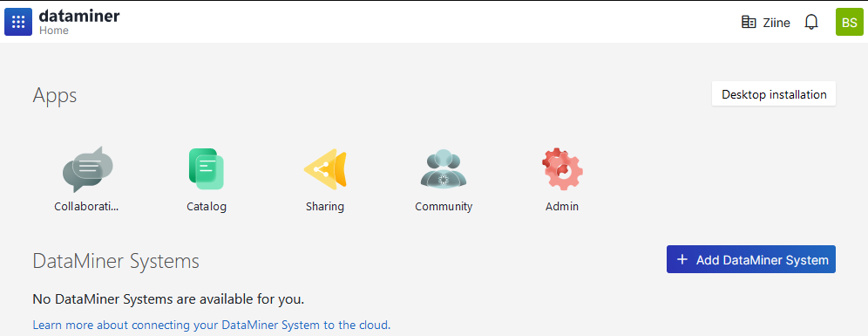
Task: Open the Admin gear app icon
Action: [562, 169]
